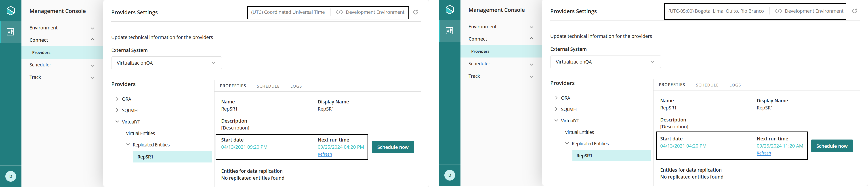This screenshot has height=187, width=868.
Task: Open External System dropdown in left console
Action: tap(166, 63)
